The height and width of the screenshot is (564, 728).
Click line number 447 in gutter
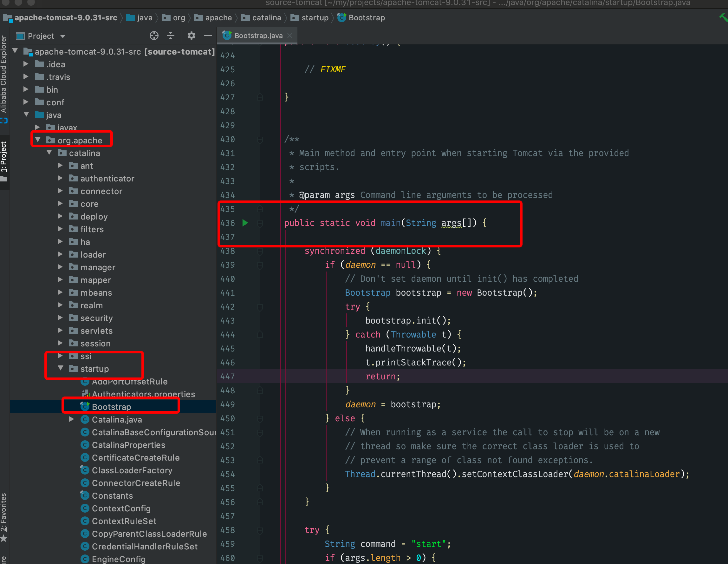(228, 376)
